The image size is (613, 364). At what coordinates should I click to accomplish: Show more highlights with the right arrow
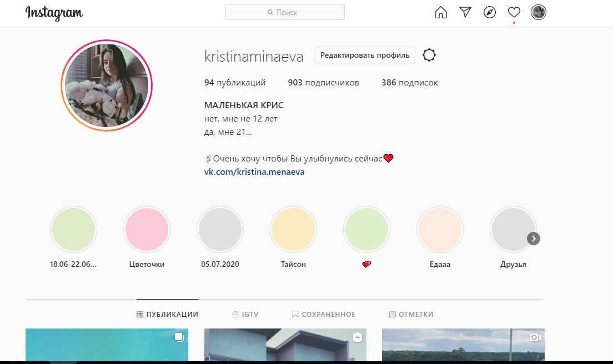(534, 239)
